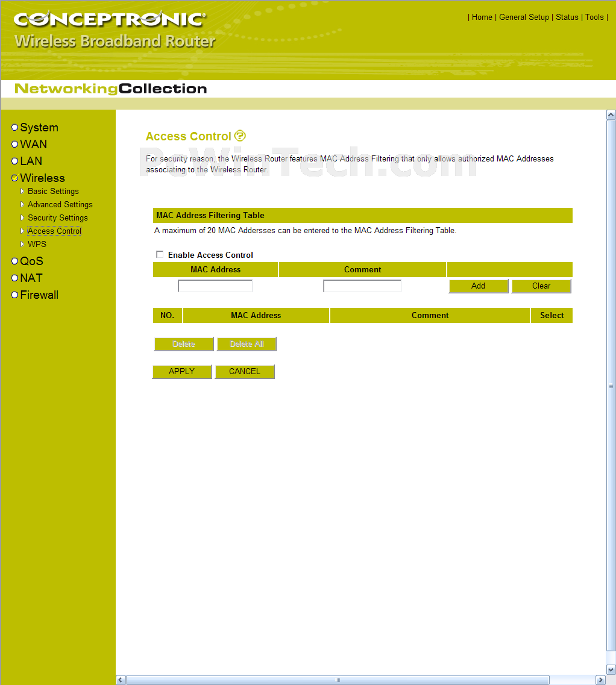616x685 pixels.
Task: Click the circle bullet icon beside NAT
Action: click(x=15, y=278)
